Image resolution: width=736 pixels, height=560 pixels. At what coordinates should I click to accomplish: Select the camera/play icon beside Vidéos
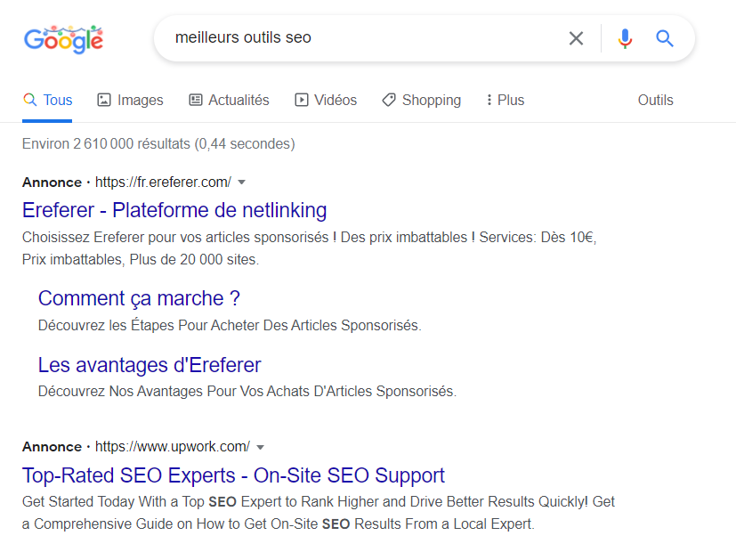pyautogui.click(x=300, y=100)
